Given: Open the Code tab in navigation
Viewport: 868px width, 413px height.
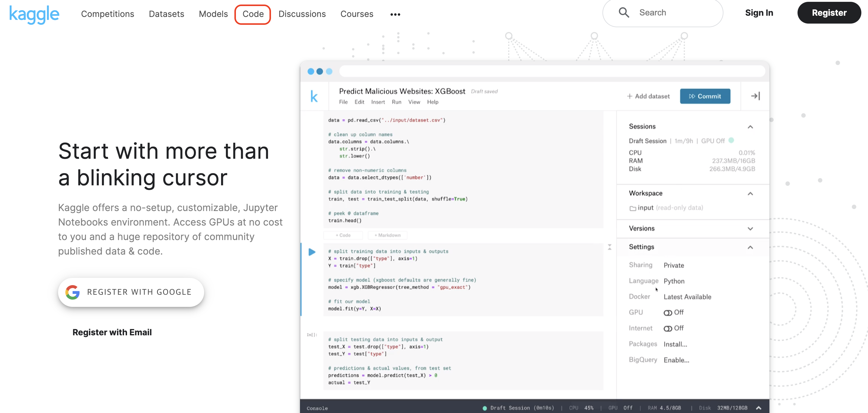Looking at the screenshot, I should pos(253,14).
